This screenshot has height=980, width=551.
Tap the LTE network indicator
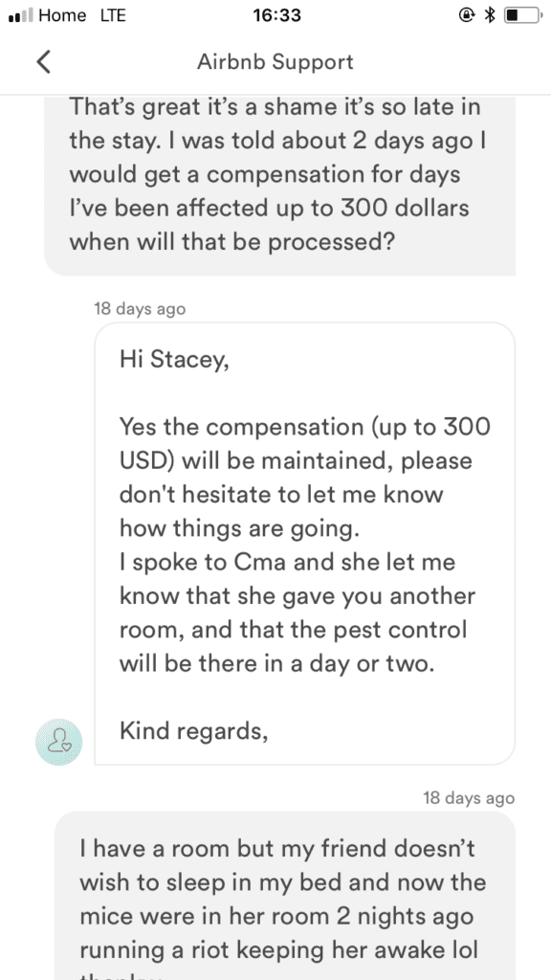tap(113, 15)
